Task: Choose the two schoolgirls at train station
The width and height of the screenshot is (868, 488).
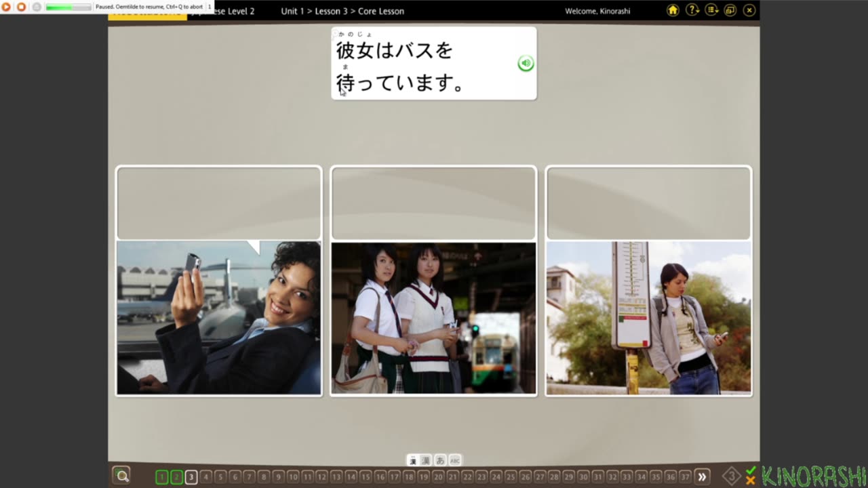Action: 433,317
